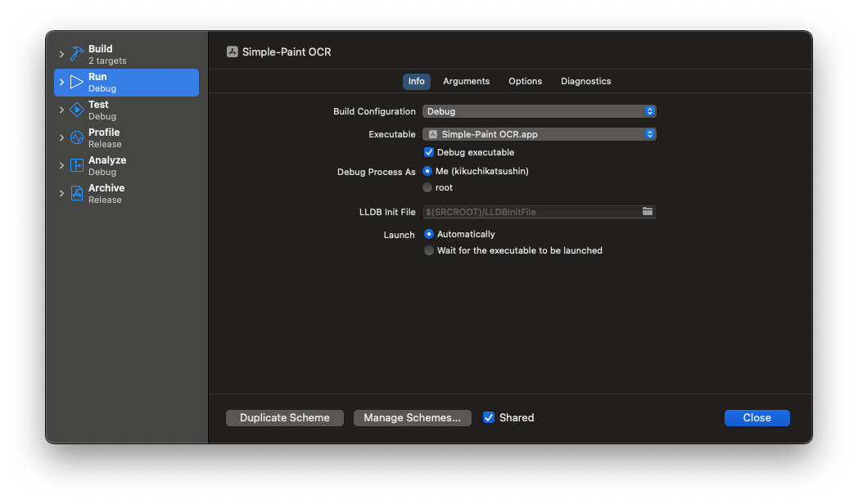This screenshot has width=858, height=504.
Task: Expand the Archive disclosure arrow
Action: 61,193
